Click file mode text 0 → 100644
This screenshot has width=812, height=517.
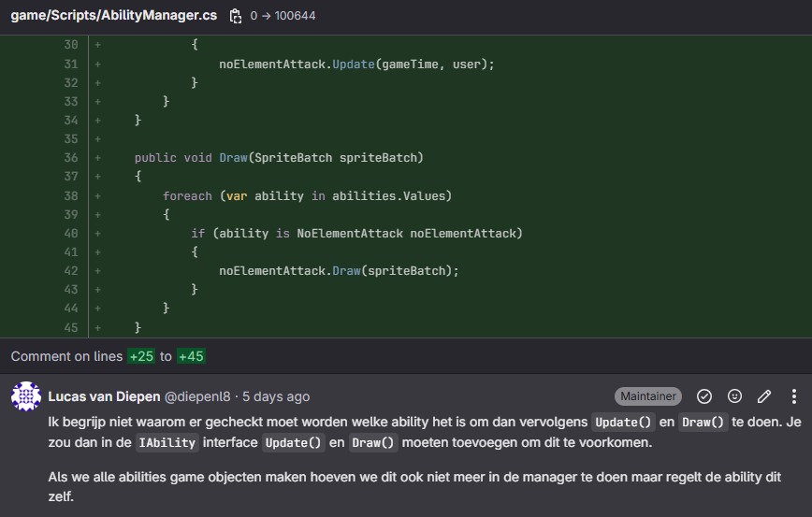(x=283, y=16)
